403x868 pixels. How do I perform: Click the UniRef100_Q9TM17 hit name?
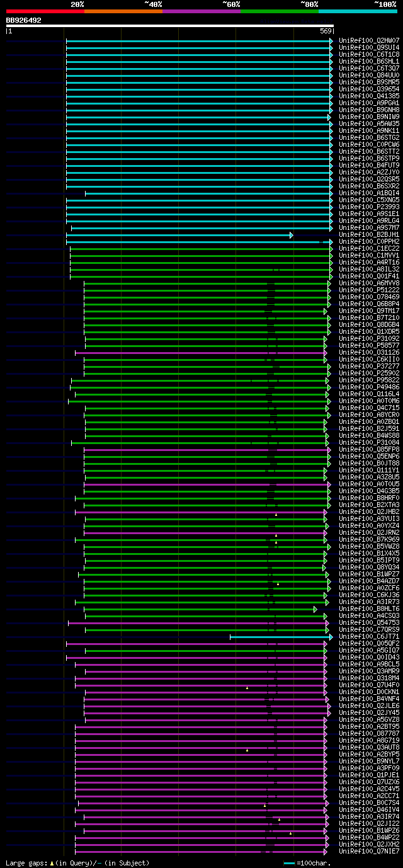(369, 311)
